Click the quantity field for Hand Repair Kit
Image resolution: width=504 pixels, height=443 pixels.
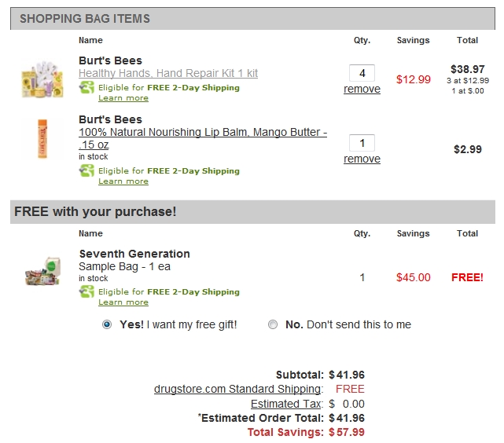pyautogui.click(x=362, y=73)
